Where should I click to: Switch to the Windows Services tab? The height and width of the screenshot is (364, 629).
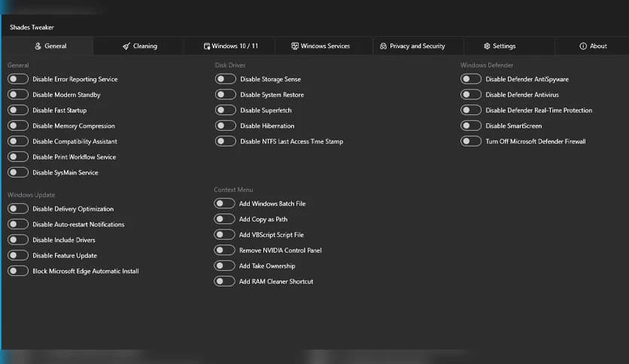point(324,46)
